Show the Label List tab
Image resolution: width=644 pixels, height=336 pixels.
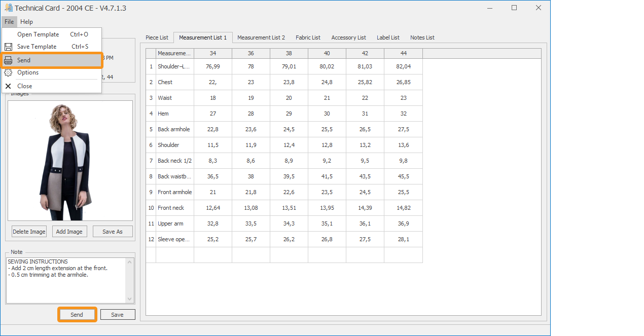[x=388, y=38]
